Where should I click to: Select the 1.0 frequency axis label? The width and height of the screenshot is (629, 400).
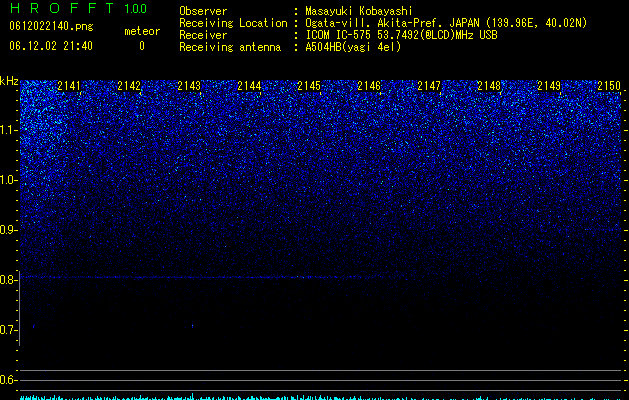(x=8, y=180)
